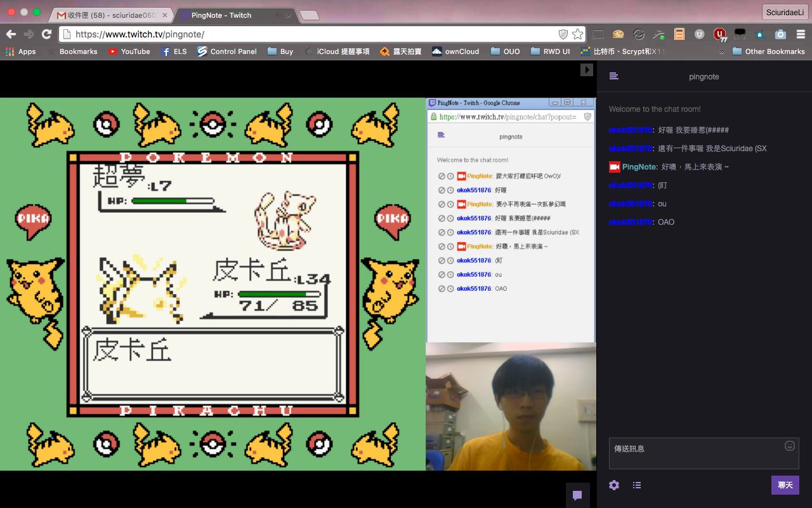Open the YouTube bookmark
Viewport: 812px width, 508px height.
pyautogui.click(x=129, y=51)
